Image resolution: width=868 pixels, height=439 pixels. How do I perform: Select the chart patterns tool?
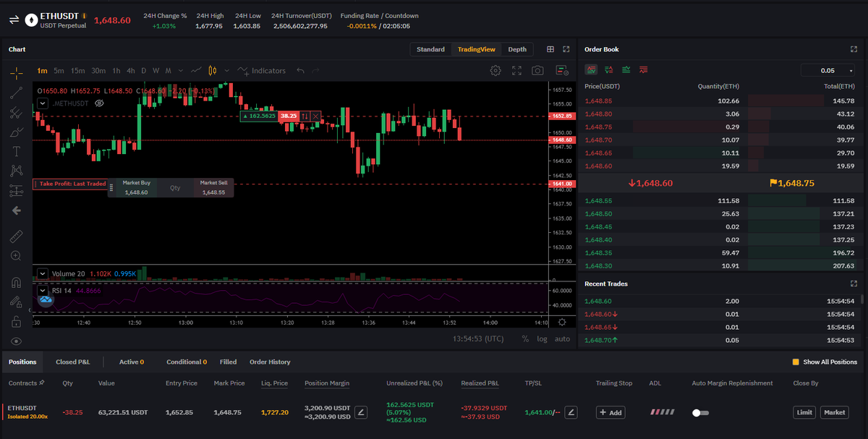tap(16, 171)
